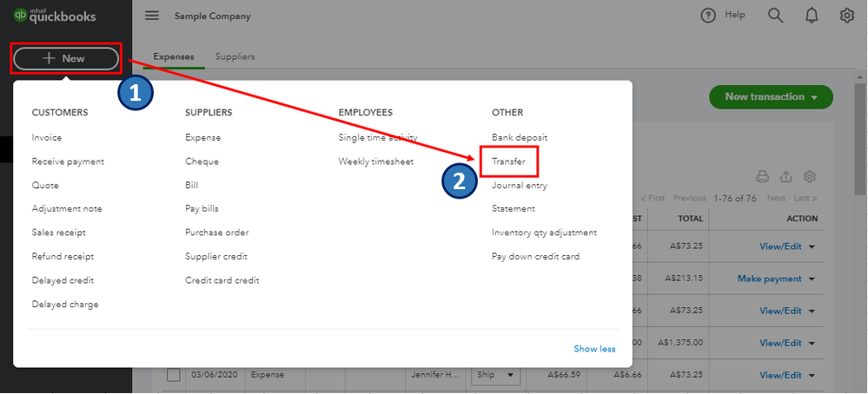Select Single time activity
Viewport: 868px width, 394px height.
tap(378, 138)
